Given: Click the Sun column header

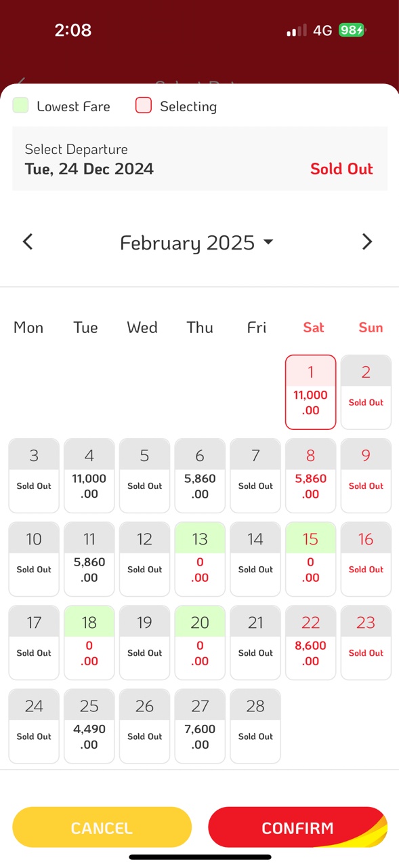Looking at the screenshot, I should coord(371,328).
